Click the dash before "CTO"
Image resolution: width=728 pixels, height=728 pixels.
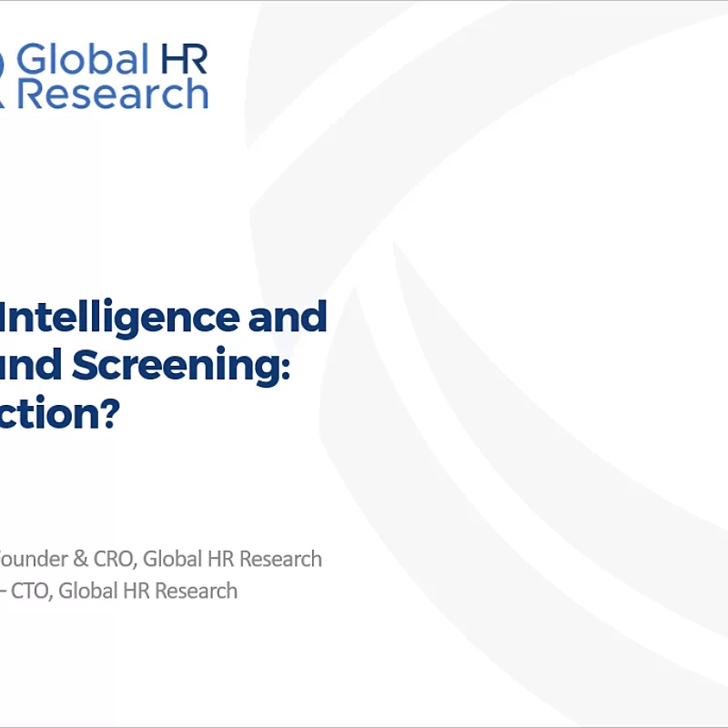click(x=5, y=591)
